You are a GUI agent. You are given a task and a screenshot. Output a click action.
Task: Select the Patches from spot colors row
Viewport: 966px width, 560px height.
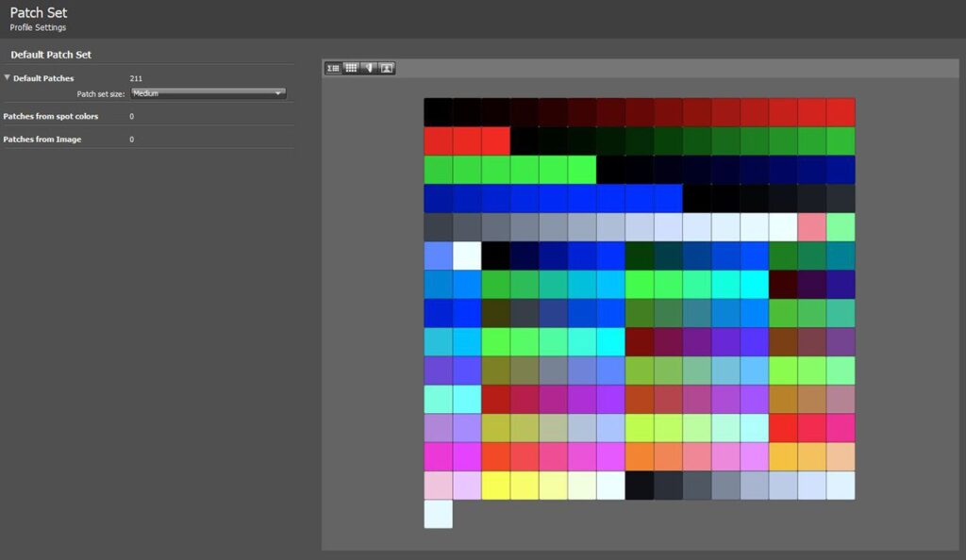[x=51, y=117]
